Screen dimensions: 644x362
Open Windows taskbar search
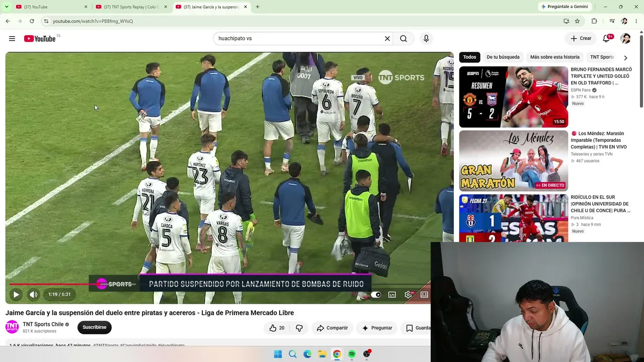pos(292,354)
